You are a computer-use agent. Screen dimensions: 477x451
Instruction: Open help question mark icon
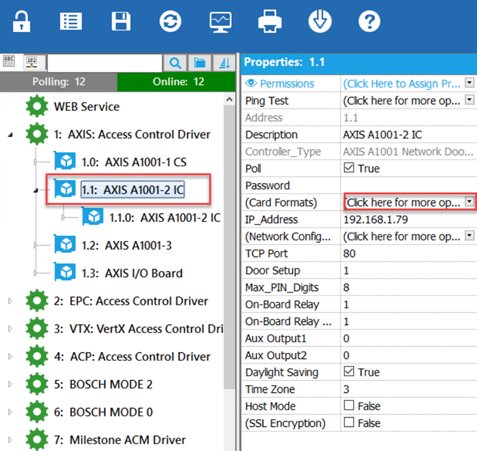click(369, 22)
